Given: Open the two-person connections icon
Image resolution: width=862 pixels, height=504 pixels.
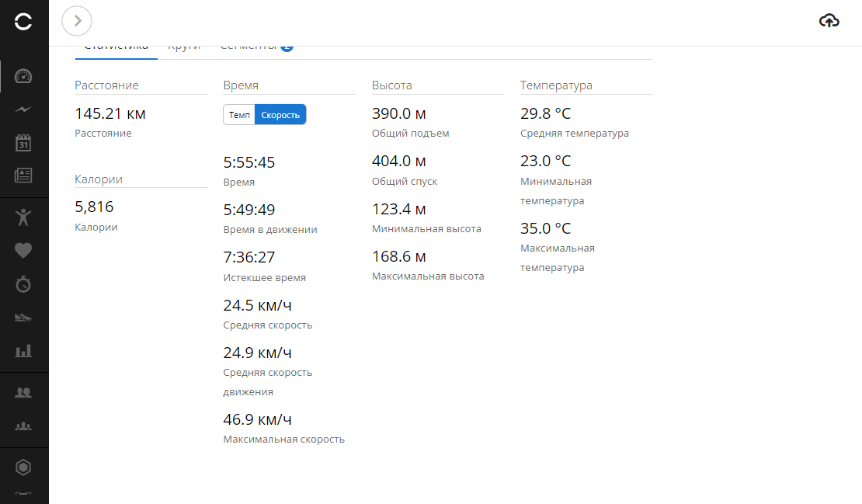Looking at the screenshot, I should click(x=23, y=393).
